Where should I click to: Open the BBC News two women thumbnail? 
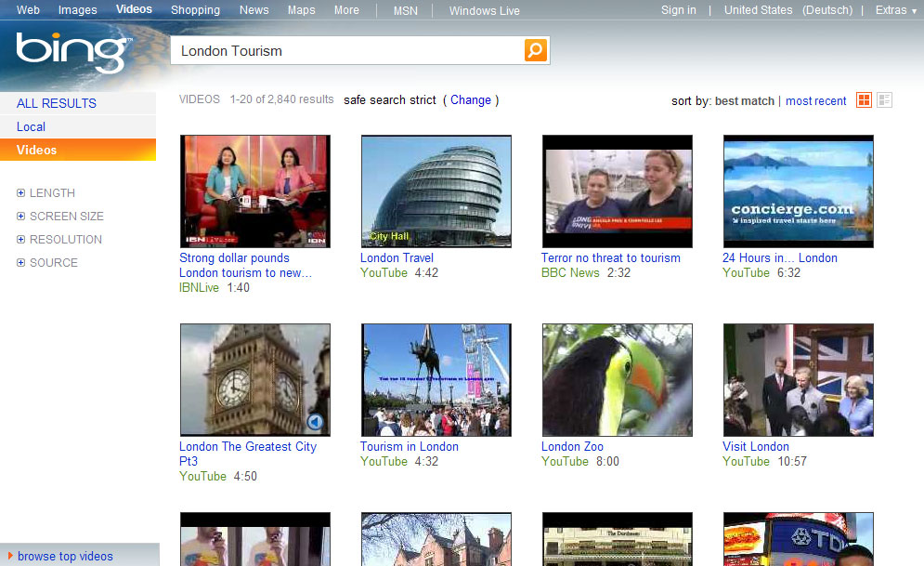pos(618,191)
